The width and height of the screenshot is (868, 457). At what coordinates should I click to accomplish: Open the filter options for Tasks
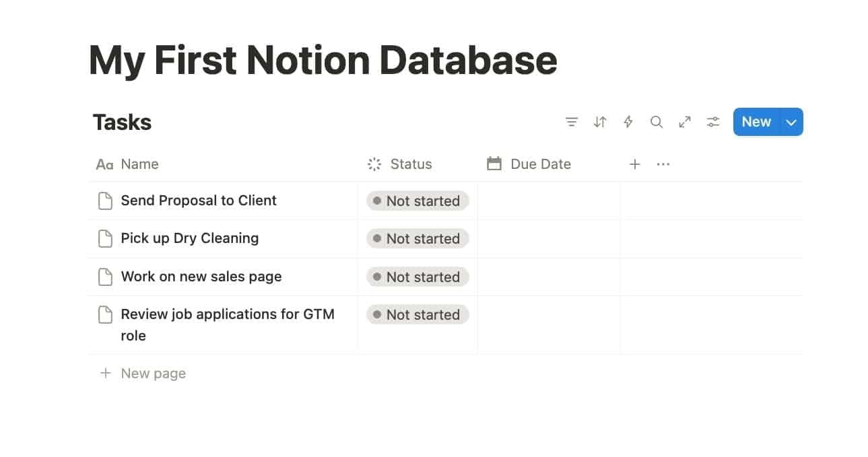click(x=571, y=122)
